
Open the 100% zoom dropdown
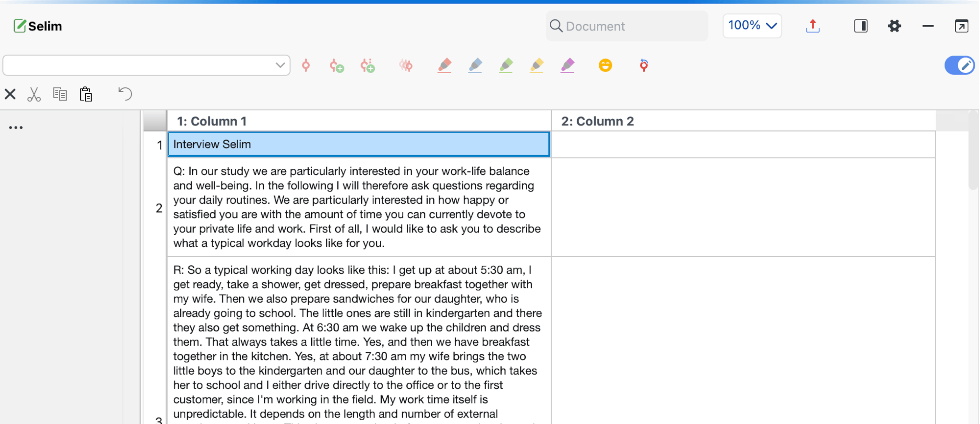pyautogui.click(x=752, y=25)
